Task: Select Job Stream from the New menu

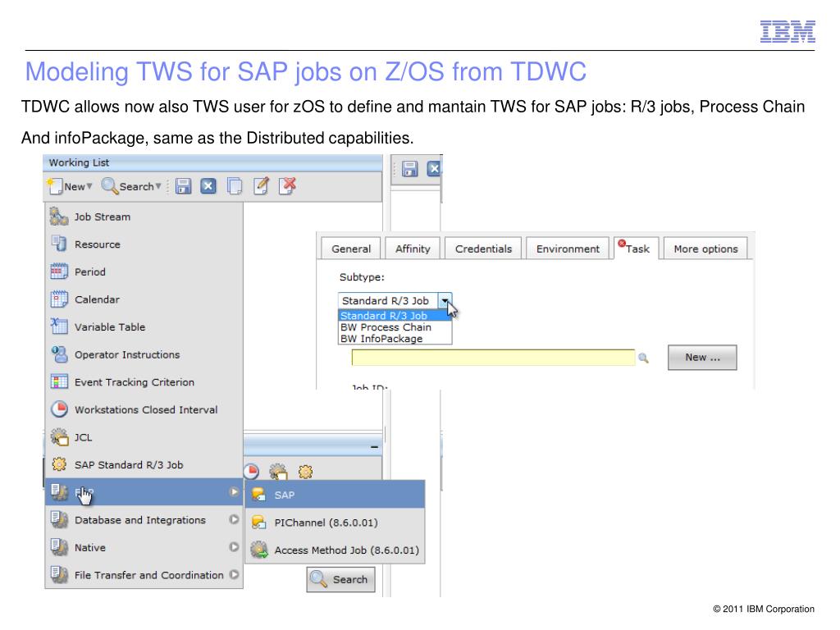Action: tap(144, 217)
